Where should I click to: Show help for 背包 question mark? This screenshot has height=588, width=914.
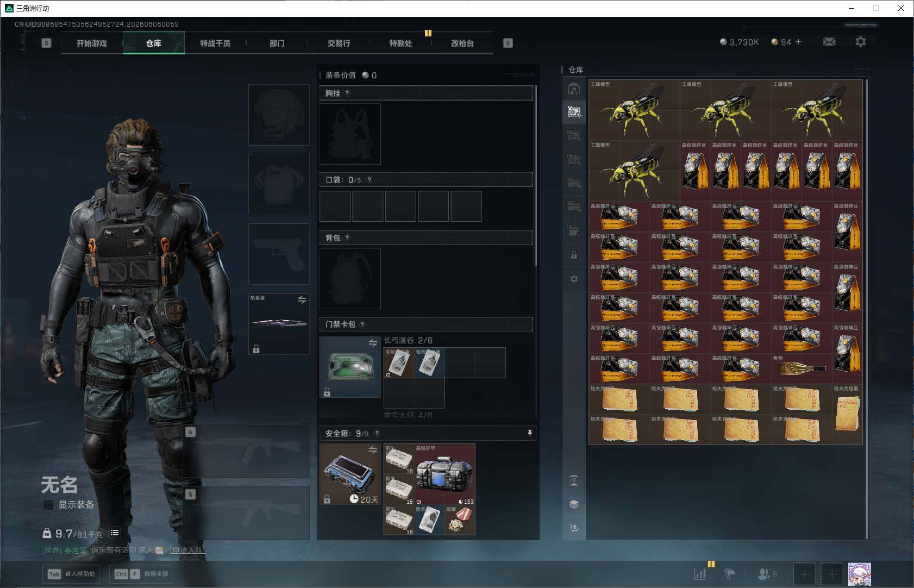tap(347, 237)
